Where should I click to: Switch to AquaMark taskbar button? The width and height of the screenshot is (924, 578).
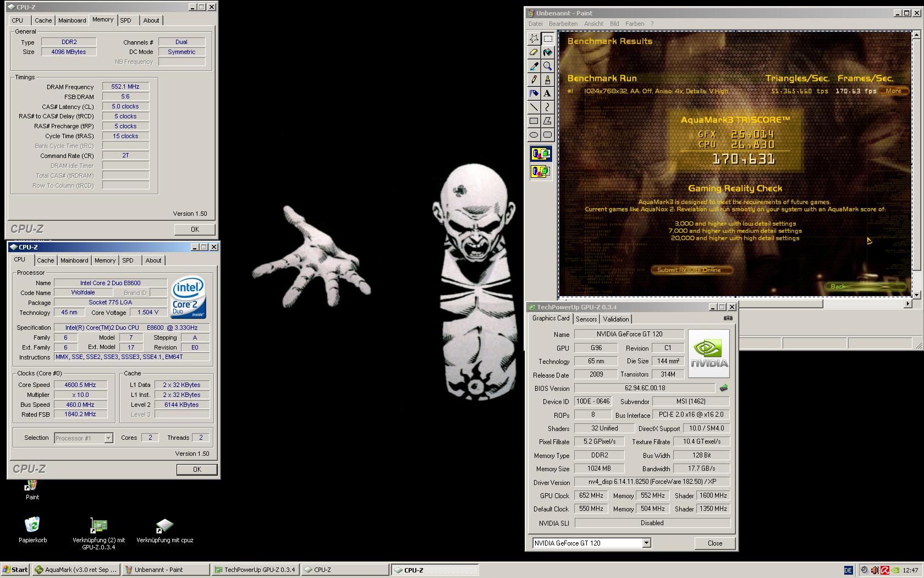coord(76,570)
